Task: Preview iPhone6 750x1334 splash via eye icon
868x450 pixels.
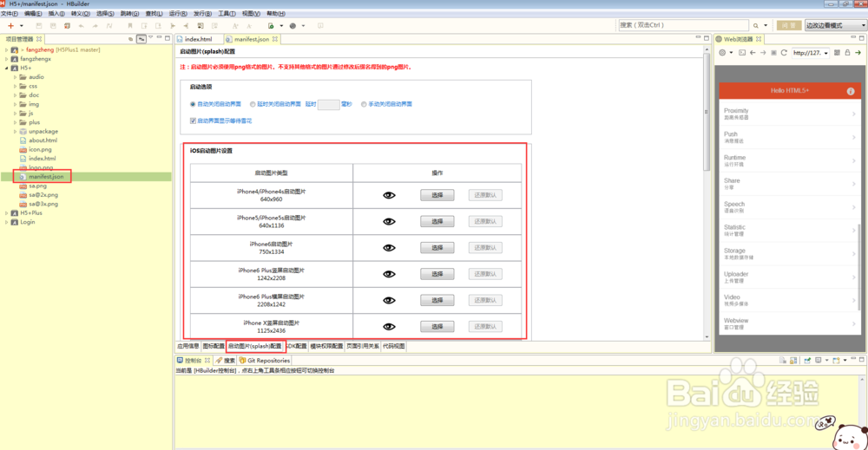Action: (389, 248)
